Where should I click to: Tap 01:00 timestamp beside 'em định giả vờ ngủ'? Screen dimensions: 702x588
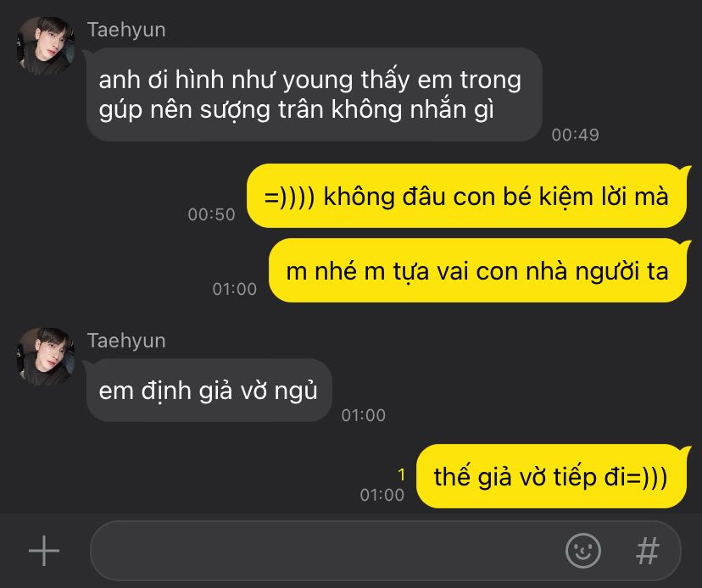pos(364,415)
